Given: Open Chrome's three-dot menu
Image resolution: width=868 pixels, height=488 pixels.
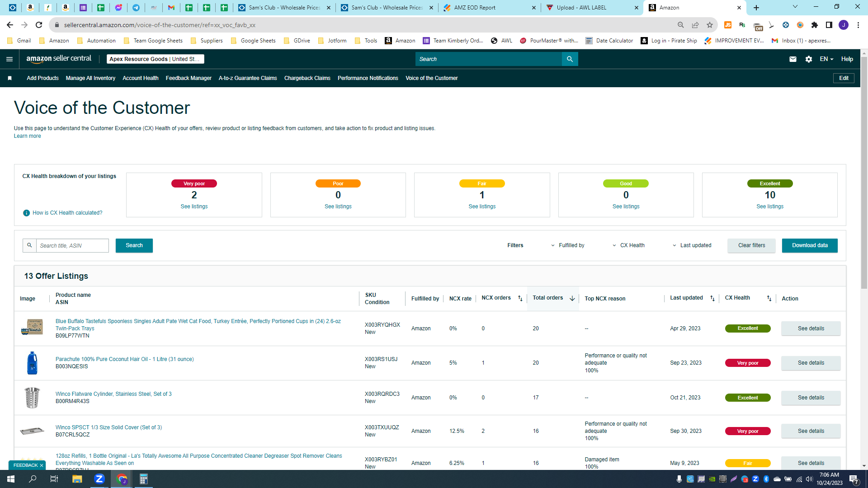Looking at the screenshot, I should click(x=858, y=25).
